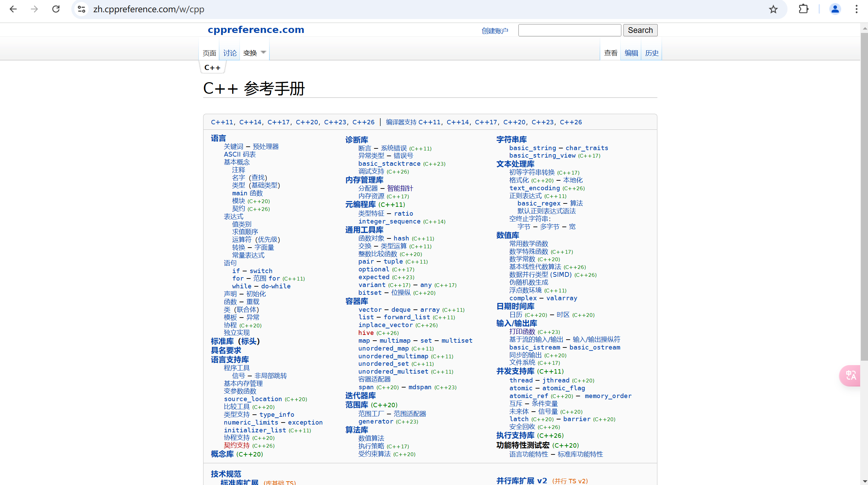Switch to the 讨论 tab

[229, 53]
